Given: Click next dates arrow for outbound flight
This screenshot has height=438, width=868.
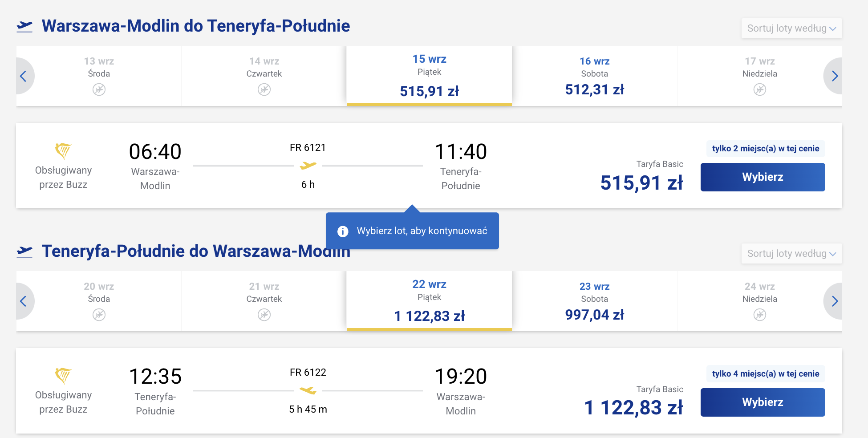Looking at the screenshot, I should point(834,76).
